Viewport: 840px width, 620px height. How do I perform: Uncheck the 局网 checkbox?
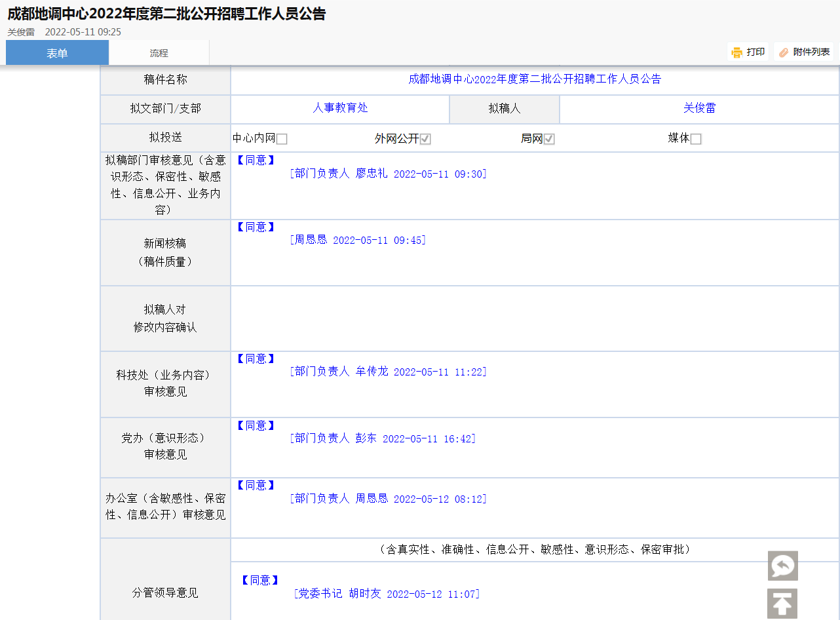[x=549, y=139]
